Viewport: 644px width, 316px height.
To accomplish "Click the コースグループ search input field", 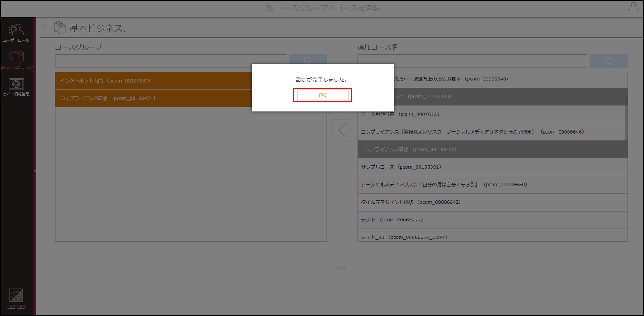I will coord(170,61).
